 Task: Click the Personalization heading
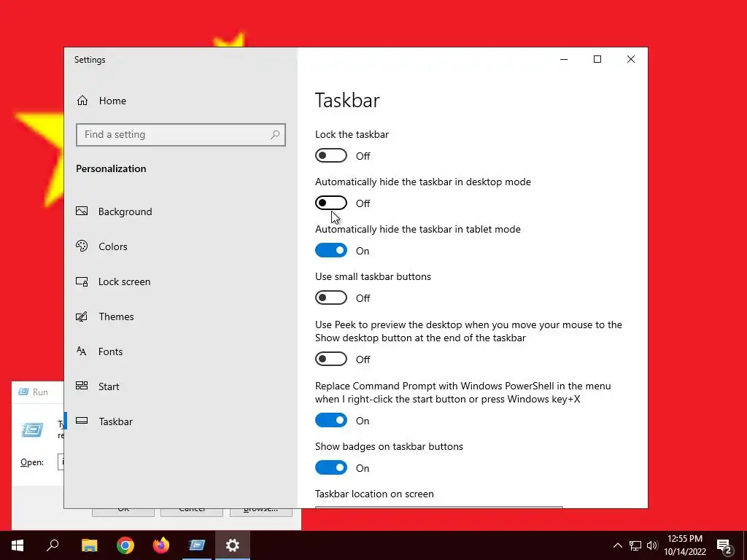coord(111,168)
